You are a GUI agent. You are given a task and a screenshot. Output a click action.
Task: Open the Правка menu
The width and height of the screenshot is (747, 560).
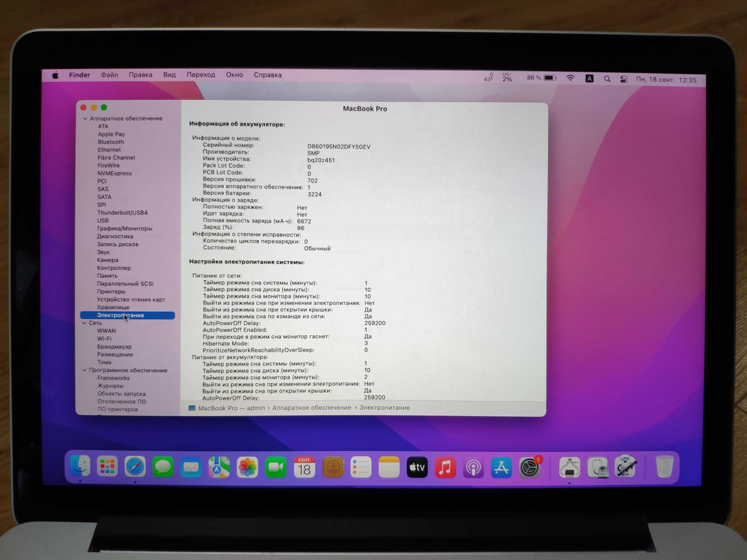(x=140, y=75)
